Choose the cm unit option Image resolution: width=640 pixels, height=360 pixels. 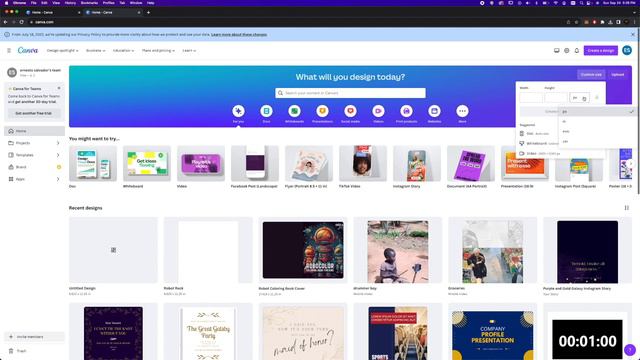coord(599,142)
